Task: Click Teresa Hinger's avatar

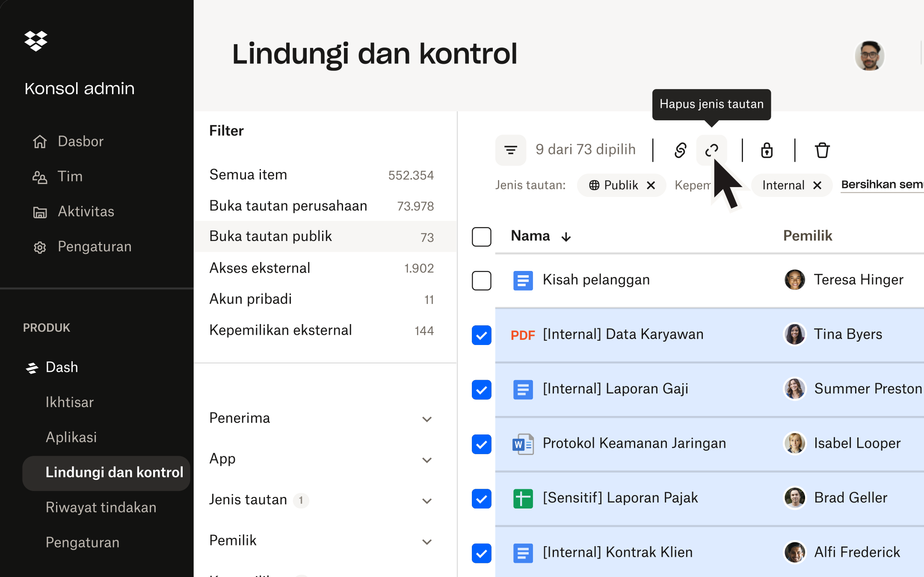Action: [795, 280]
